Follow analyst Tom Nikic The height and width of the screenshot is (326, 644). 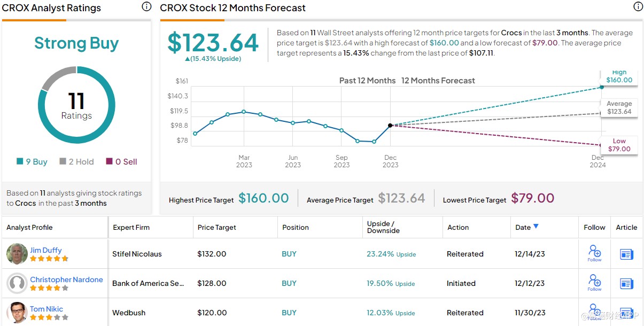tap(594, 312)
